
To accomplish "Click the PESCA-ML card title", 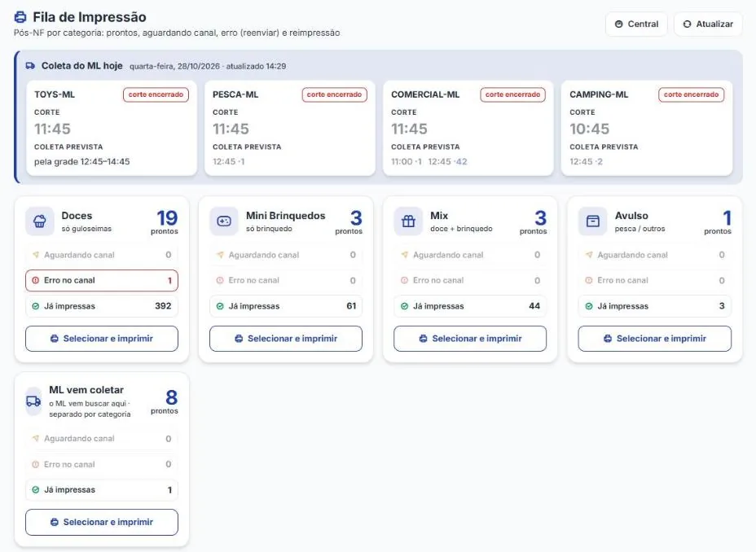I will tap(235, 94).
